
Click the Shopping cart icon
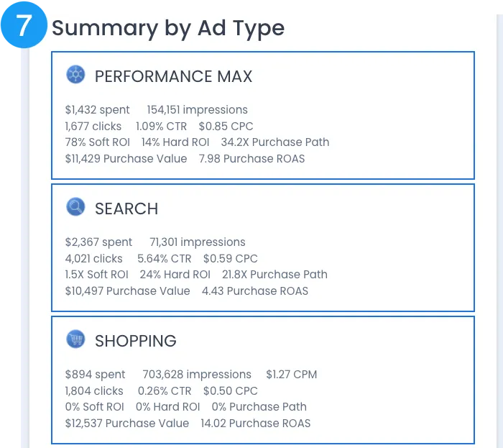(75, 339)
